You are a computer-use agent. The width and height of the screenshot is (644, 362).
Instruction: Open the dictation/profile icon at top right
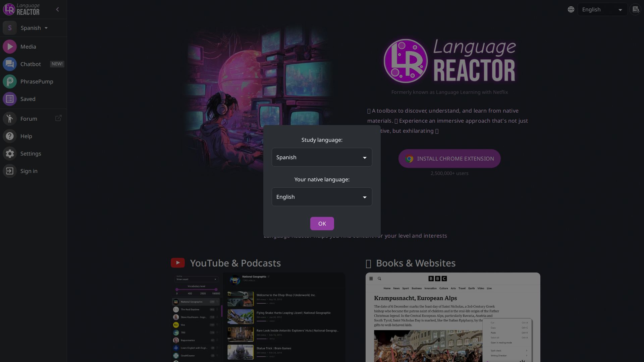coord(635,9)
